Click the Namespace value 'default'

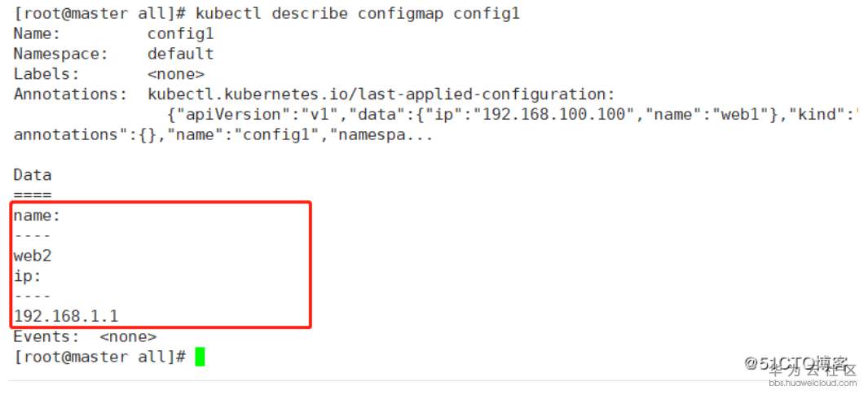[x=180, y=54]
